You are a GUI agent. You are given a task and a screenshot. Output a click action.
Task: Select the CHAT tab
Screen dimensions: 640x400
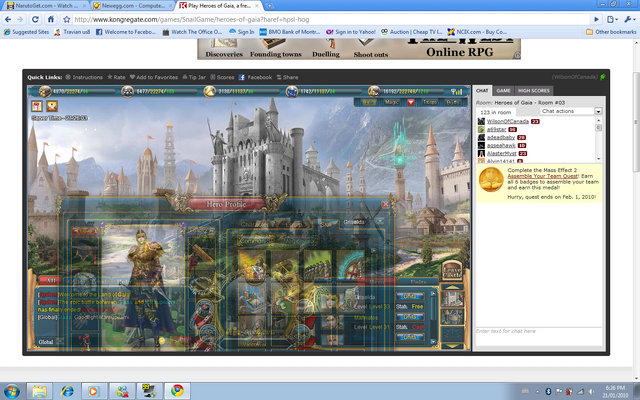(482, 91)
